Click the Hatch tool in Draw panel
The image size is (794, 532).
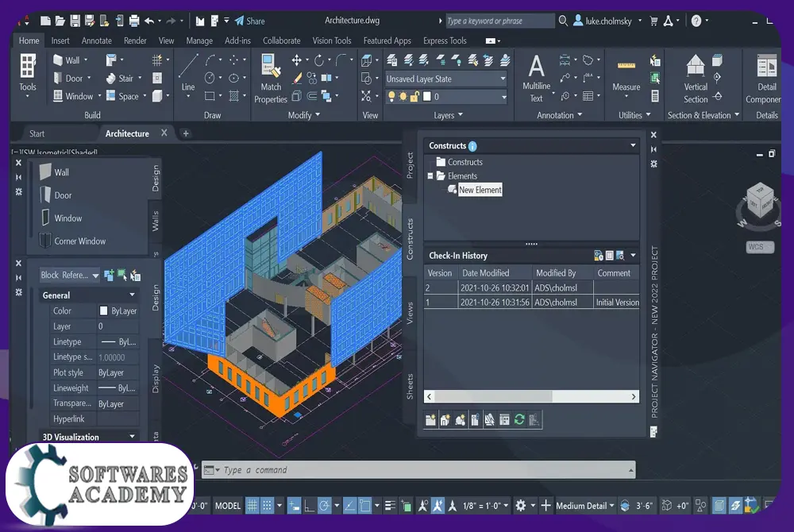point(234,95)
